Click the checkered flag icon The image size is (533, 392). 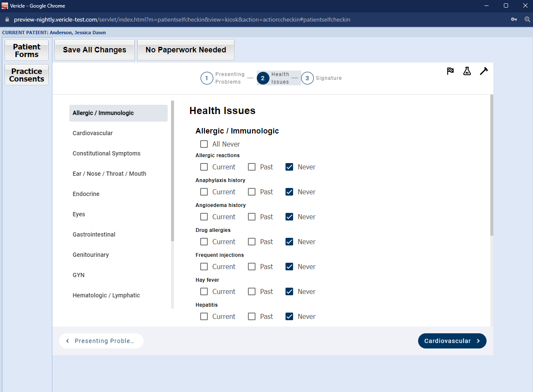point(450,71)
